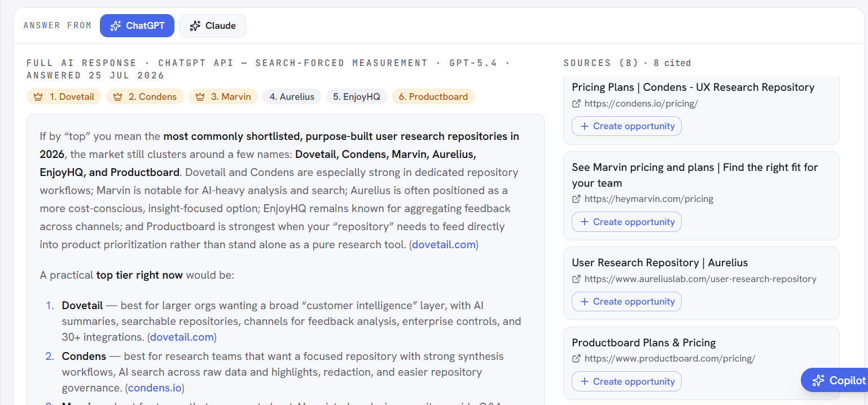Click crown icon on Marvin chip
This screenshot has height=405, width=868.
pyautogui.click(x=200, y=97)
